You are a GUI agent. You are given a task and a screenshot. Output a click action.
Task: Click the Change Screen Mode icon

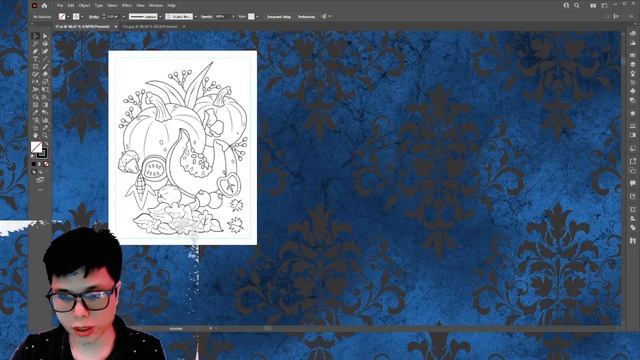click(x=40, y=180)
